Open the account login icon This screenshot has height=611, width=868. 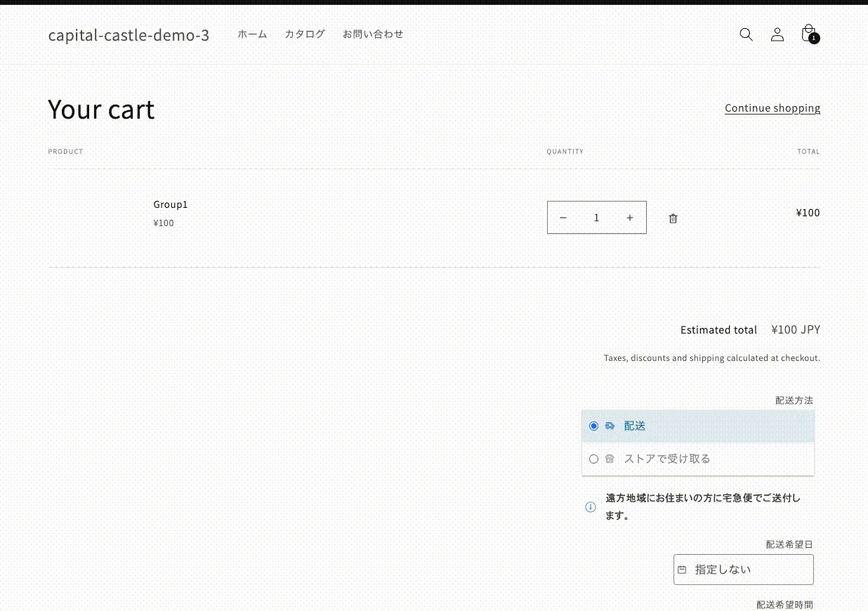777,34
